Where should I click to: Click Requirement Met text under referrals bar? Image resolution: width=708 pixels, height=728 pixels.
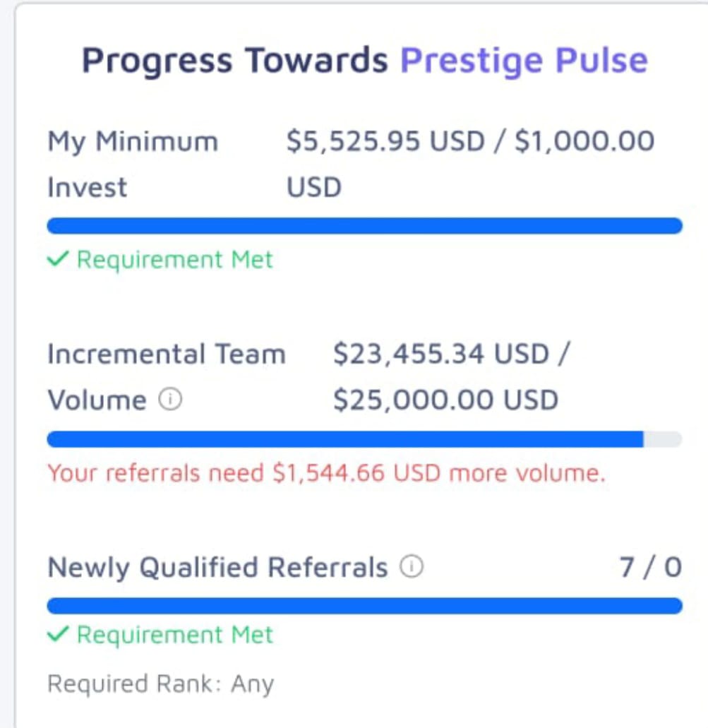[x=174, y=634]
